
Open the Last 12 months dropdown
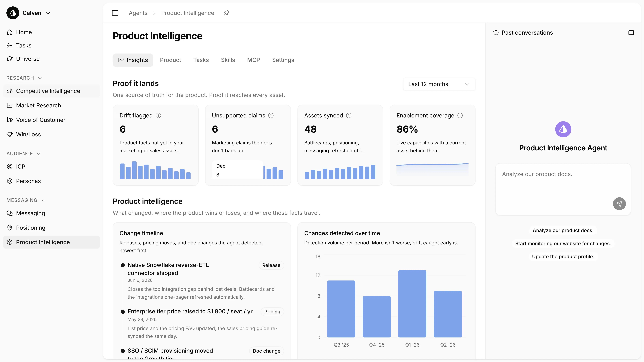(439, 84)
